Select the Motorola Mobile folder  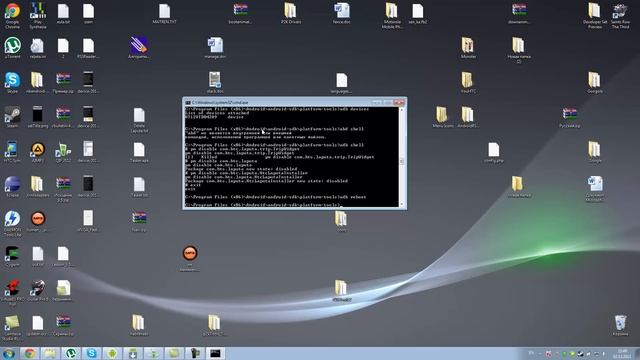pos(392,16)
